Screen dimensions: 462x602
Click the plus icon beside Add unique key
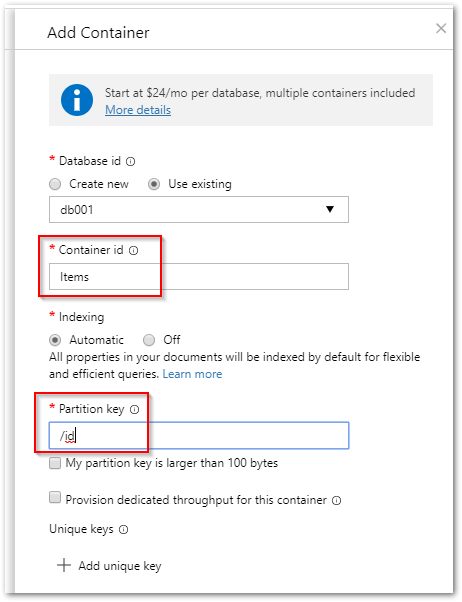pos(64,566)
